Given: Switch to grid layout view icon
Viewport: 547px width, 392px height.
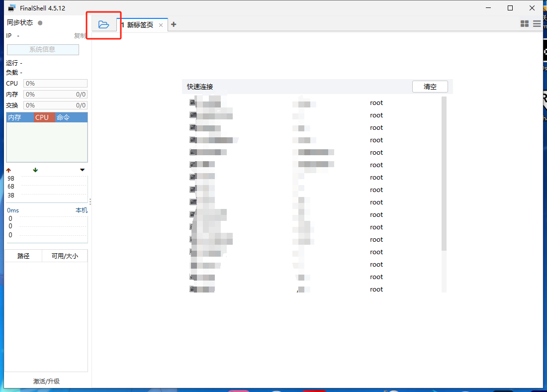Looking at the screenshot, I should coord(524,24).
